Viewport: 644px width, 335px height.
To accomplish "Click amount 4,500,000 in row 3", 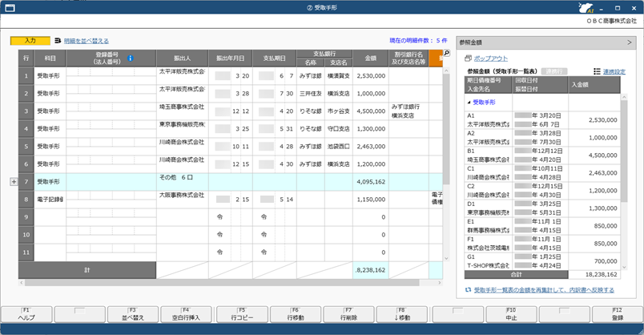I will click(x=371, y=111).
